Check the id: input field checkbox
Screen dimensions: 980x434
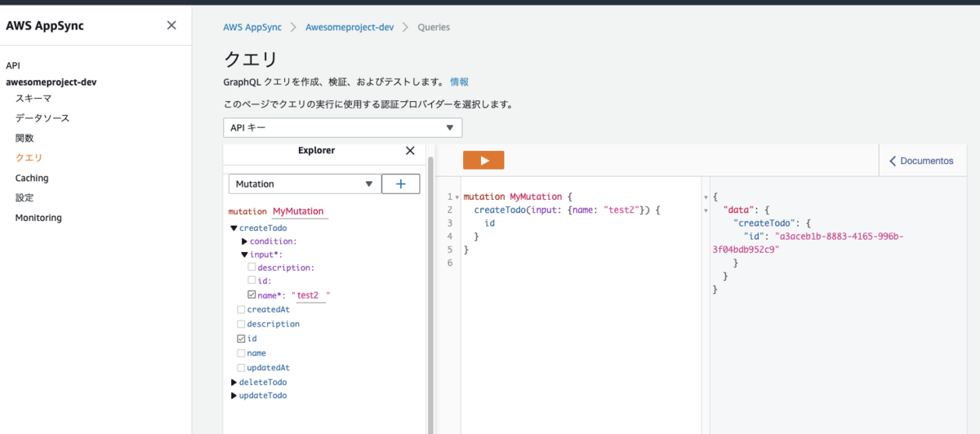pyautogui.click(x=252, y=281)
